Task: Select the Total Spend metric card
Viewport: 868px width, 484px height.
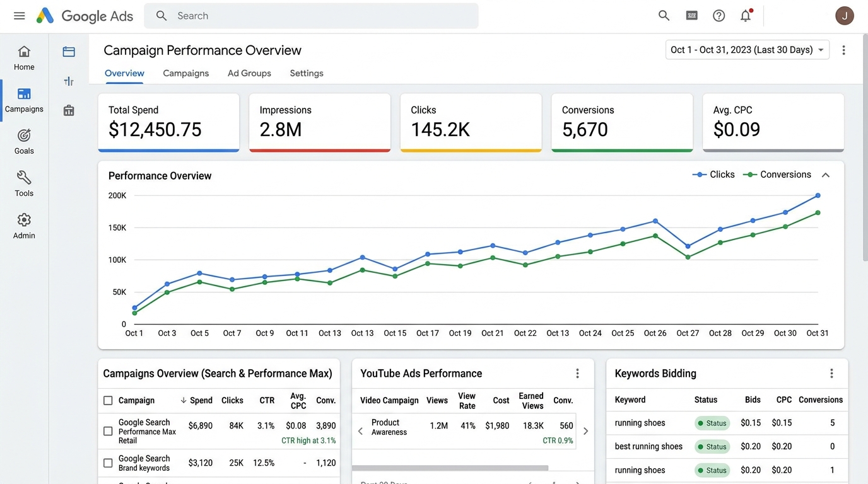Action: point(168,123)
